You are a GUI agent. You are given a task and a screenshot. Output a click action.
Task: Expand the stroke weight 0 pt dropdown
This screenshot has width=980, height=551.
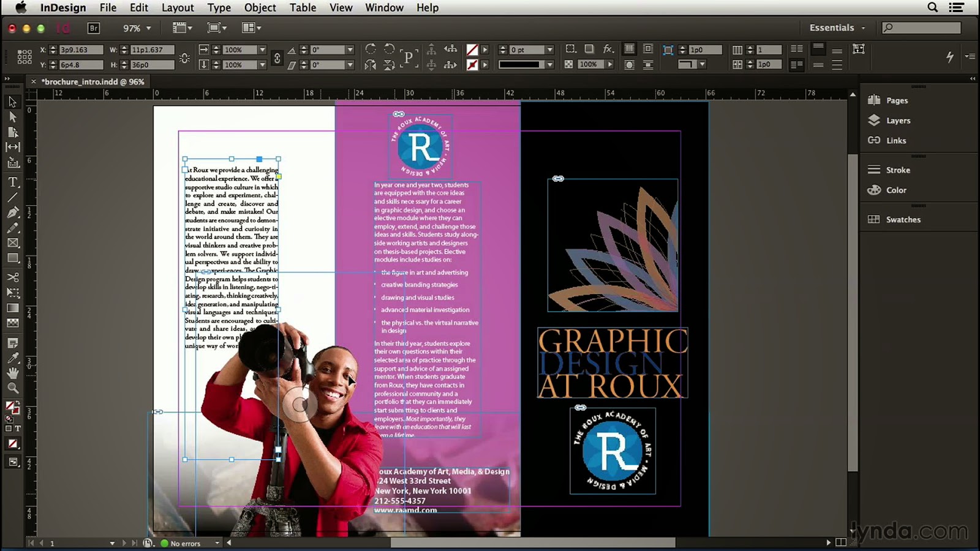pyautogui.click(x=549, y=50)
